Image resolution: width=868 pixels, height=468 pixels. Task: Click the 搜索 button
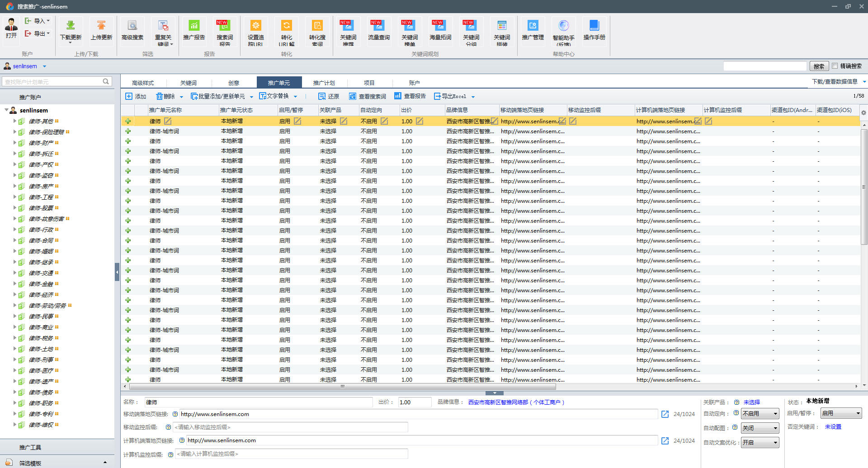click(x=819, y=66)
